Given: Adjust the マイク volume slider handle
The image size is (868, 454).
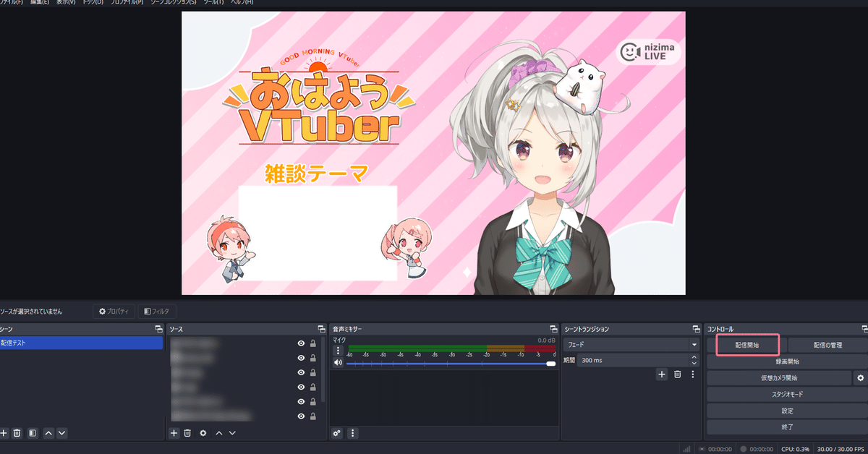Looking at the screenshot, I should tap(551, 363).
